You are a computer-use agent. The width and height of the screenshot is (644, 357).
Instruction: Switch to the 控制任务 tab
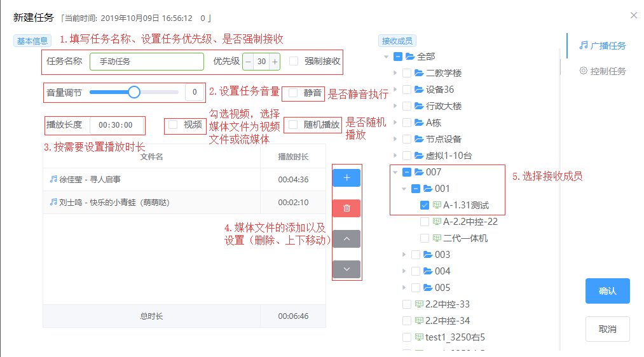click(602, 71)
